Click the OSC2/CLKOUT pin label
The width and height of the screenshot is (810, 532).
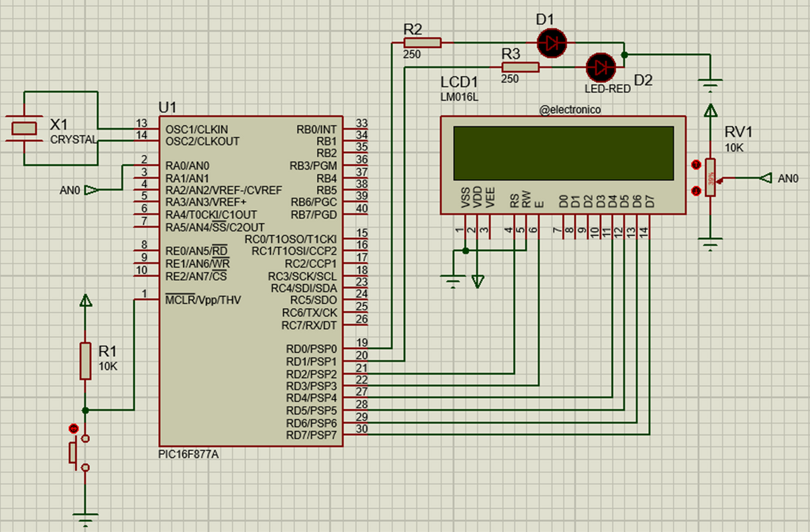click(x=202, y=141)
